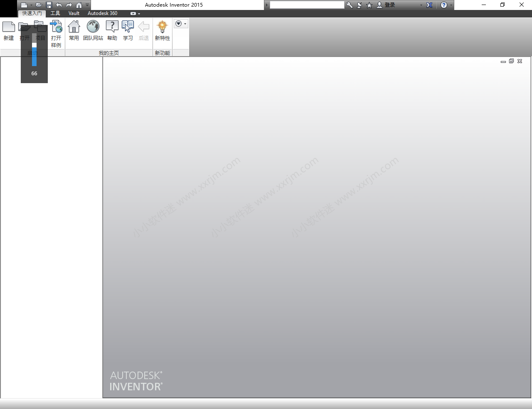Expand the new-file dropdown arrow in quick access
Screen dimensions: 532x409
click(x=31, y=5)
